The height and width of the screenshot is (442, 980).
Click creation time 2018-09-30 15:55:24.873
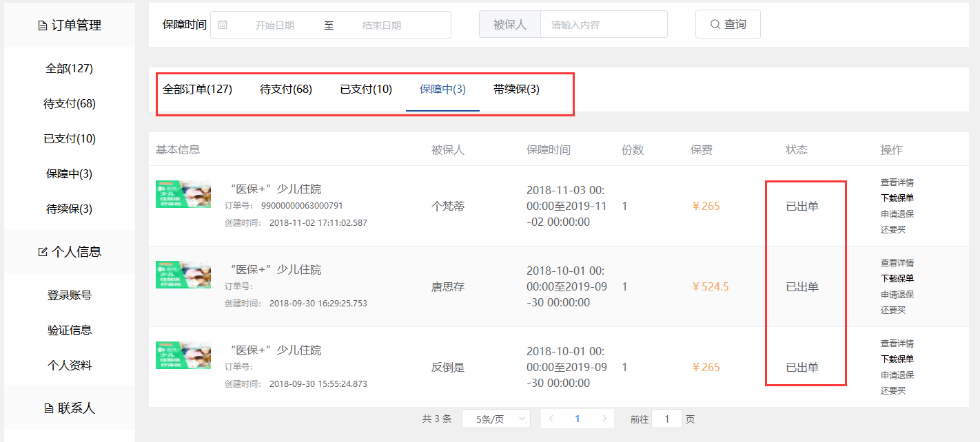[x=318, y=384]
